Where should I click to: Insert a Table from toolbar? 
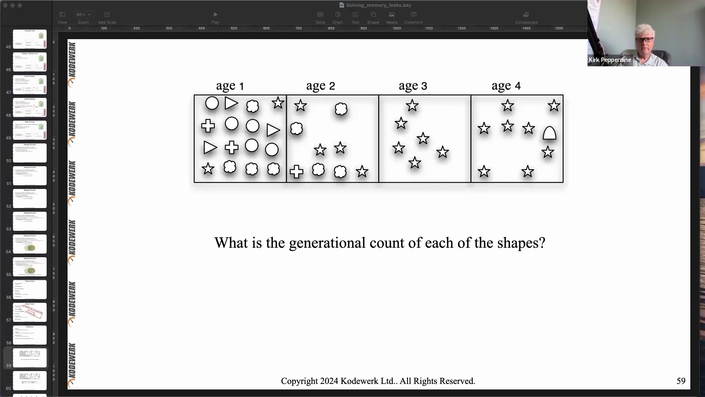click(x=320, y=18)
